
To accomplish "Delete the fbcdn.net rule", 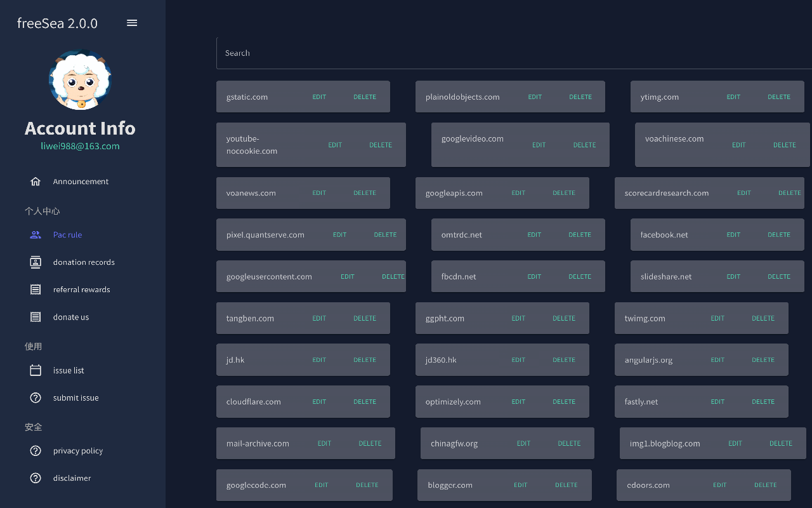I will [x=580, y=277].
